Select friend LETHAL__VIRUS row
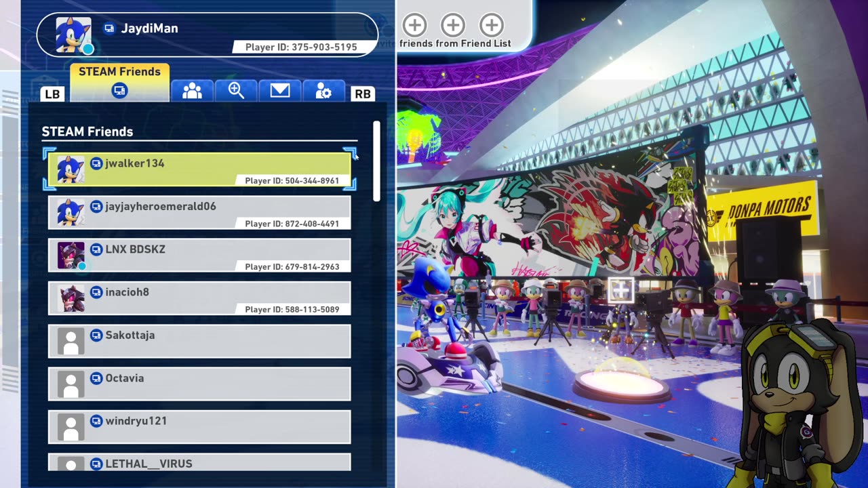Screen dimensions: 868x488 click(199, 462)
